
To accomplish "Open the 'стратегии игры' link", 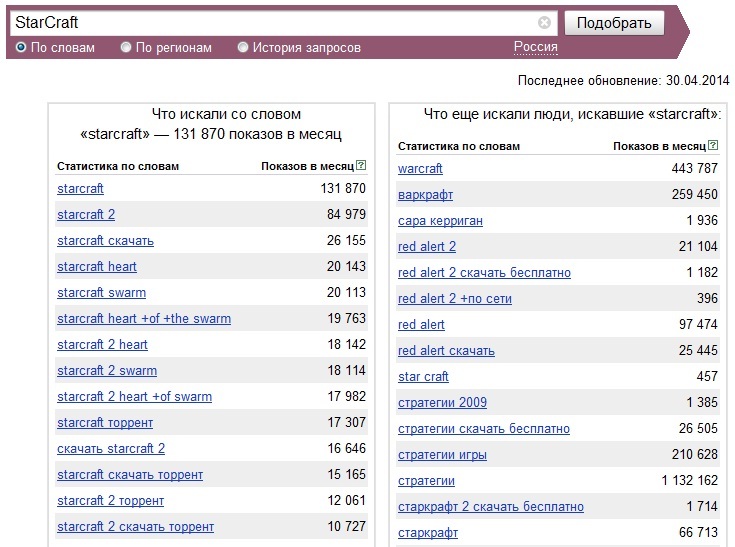I will [x=442, y=455].
